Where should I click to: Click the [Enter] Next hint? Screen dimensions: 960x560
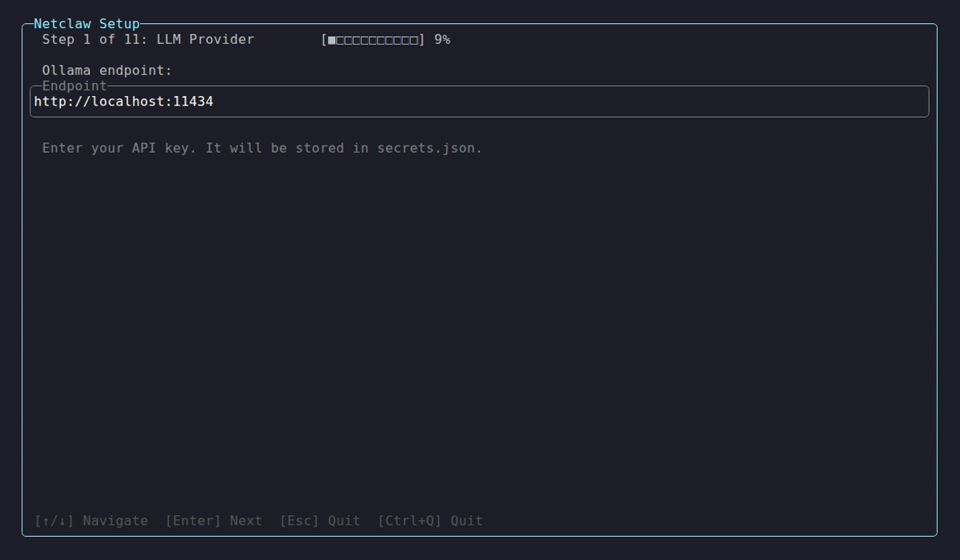click(214, 521)
